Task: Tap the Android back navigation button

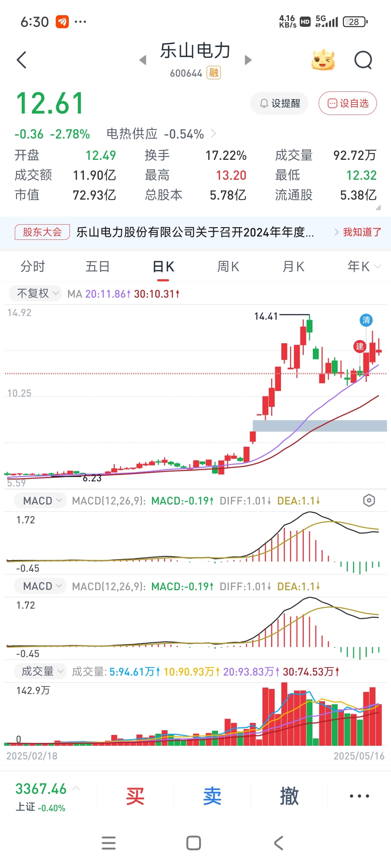Action: coord(278,843)
